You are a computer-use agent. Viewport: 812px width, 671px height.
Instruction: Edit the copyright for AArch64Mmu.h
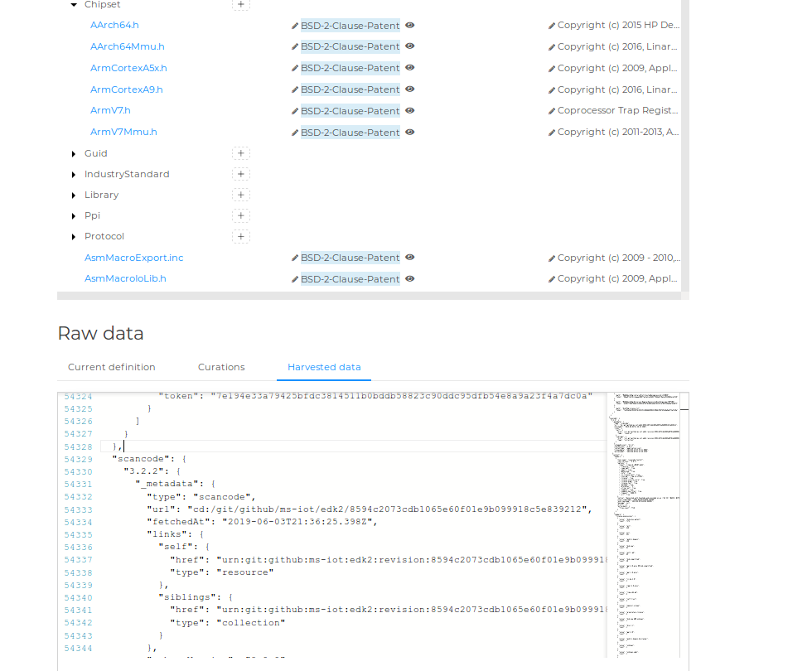pos(551,46)
